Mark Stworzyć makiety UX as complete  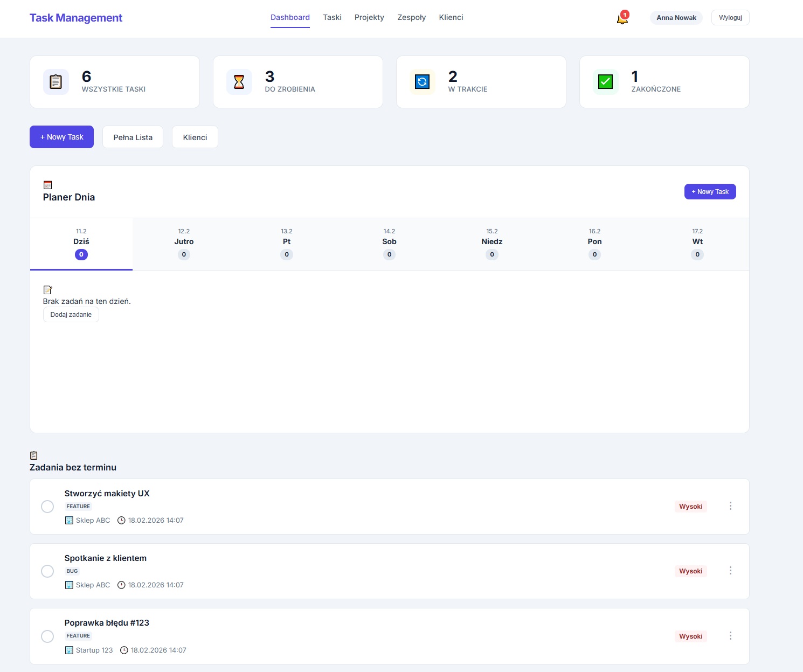click(47, 507)
